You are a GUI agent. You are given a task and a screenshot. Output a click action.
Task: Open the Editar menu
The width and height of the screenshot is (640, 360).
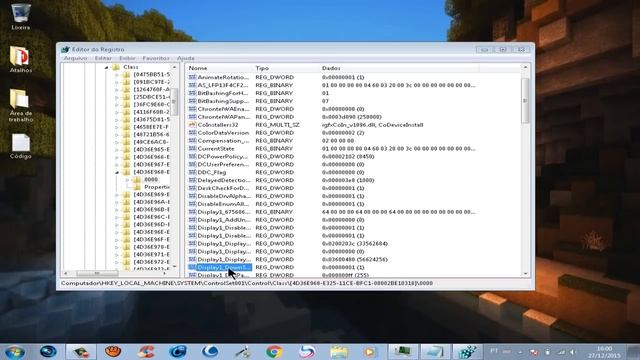pos(103,58)
